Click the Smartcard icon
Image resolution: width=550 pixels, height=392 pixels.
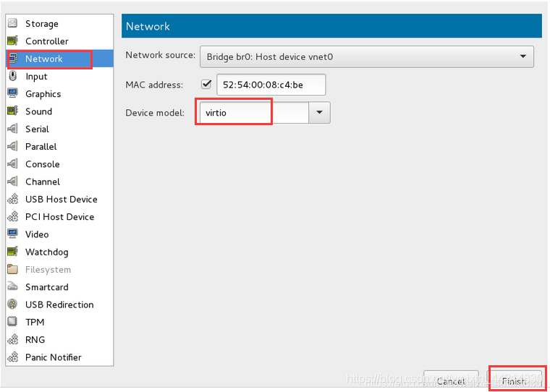(x=12, y=287)
